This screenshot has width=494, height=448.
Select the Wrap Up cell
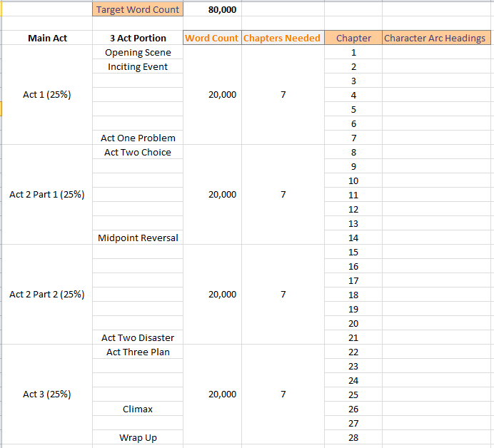pos(138,438)
